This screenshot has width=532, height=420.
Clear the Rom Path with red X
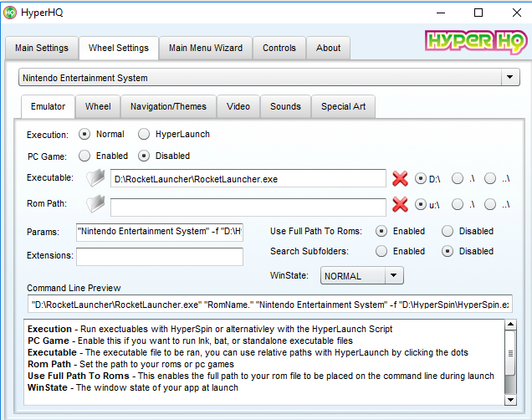pos(400,203)
